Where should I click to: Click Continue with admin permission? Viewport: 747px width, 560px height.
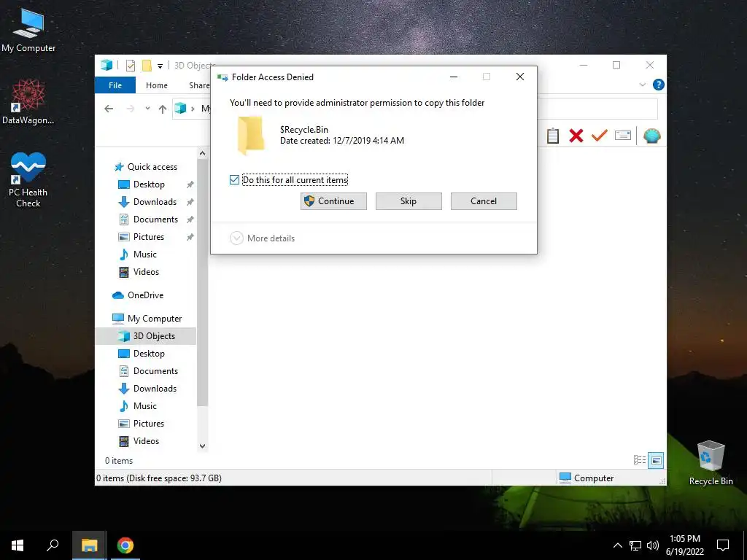[333, 201]
